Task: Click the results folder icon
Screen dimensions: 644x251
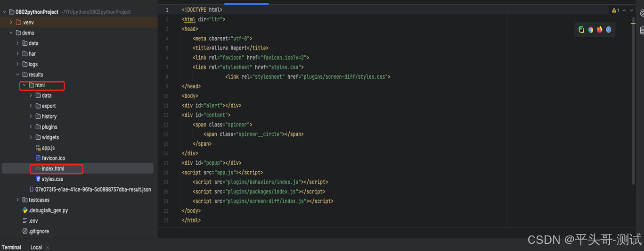Action: (x=25, y=75)
